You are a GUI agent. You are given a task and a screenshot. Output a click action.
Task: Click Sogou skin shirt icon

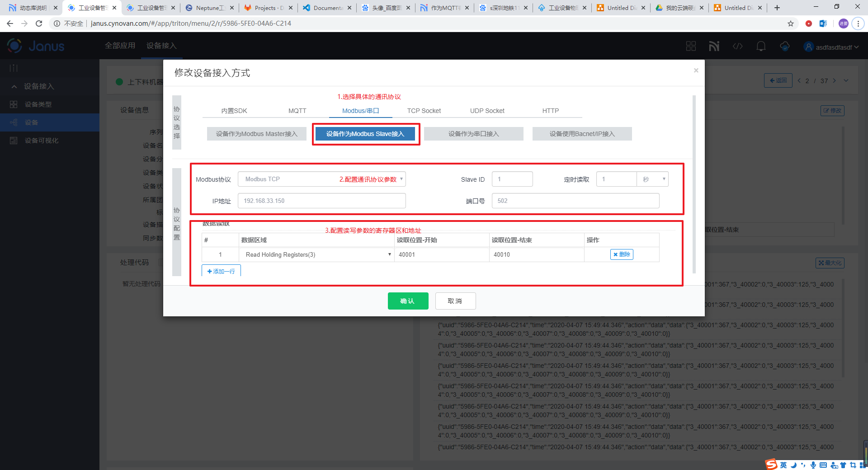[843, 465]
